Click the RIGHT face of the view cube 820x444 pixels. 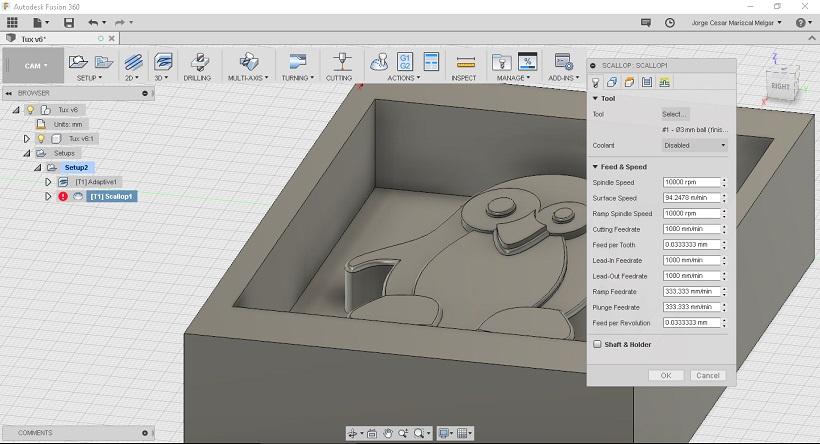click(x=780, y=86)
